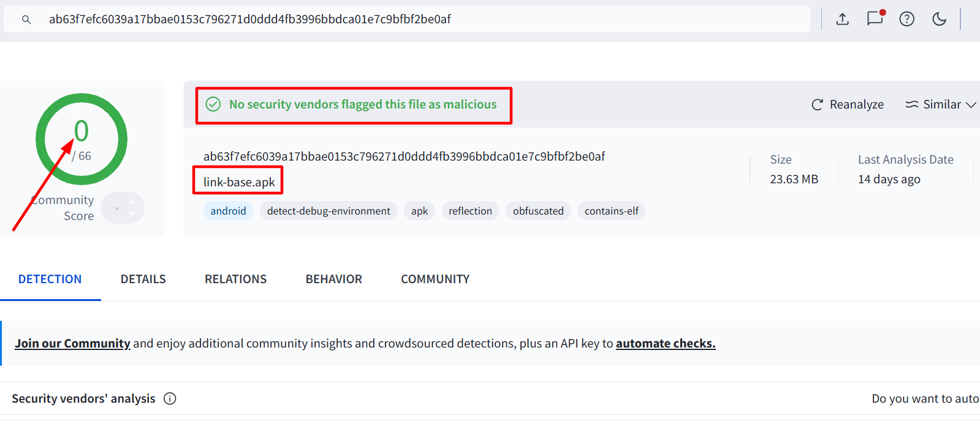980x426 pixels.
Task: Click the Do you want to auto text
Action: (925, 398)
